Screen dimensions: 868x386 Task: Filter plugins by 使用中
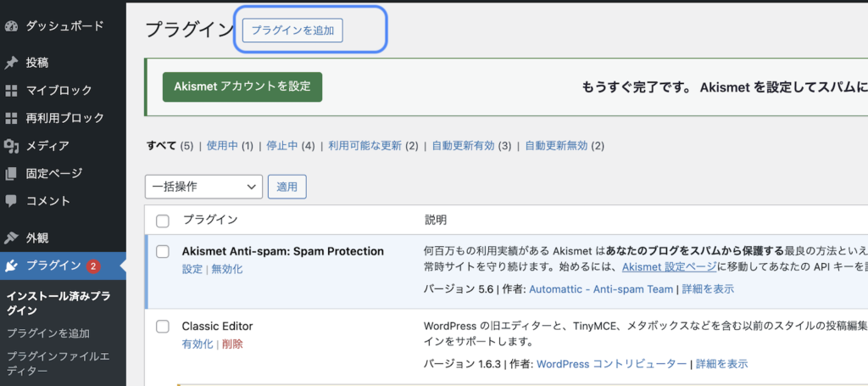click(222, 146)
